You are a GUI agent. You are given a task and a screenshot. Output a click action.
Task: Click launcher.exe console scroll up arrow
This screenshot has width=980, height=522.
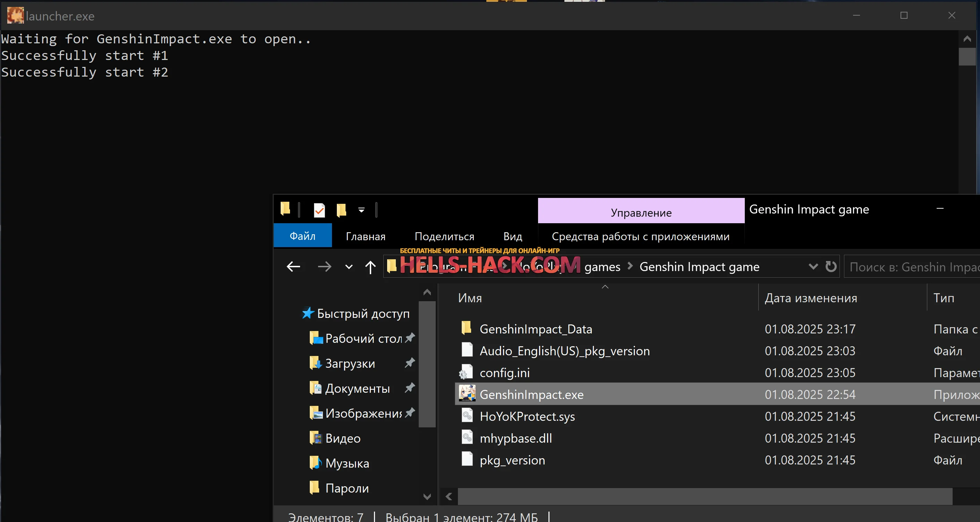(967, 39)
